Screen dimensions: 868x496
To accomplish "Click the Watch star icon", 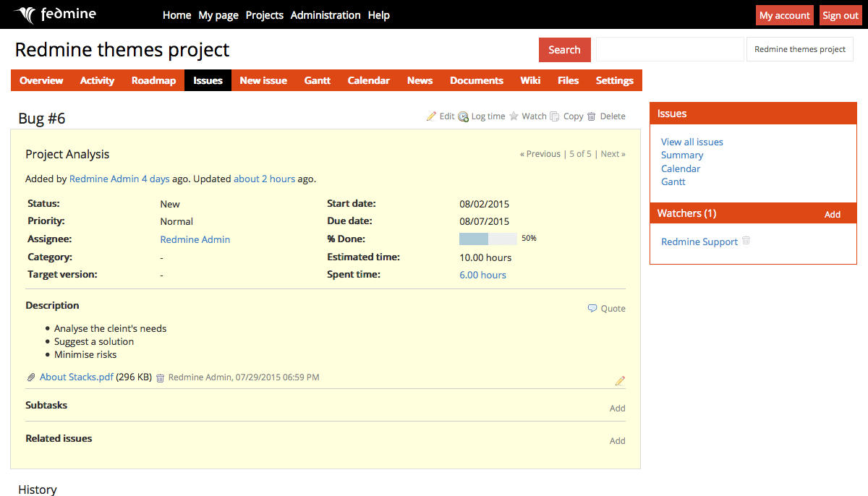I will (x=514, y=116).
